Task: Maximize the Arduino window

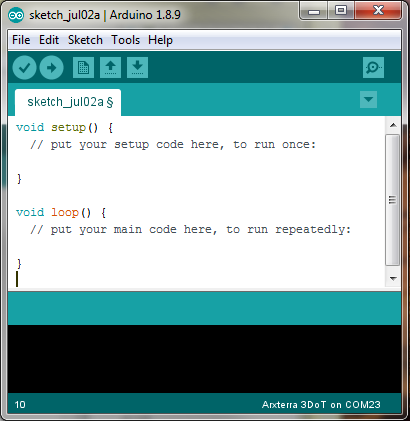Action: pos(341,11)
